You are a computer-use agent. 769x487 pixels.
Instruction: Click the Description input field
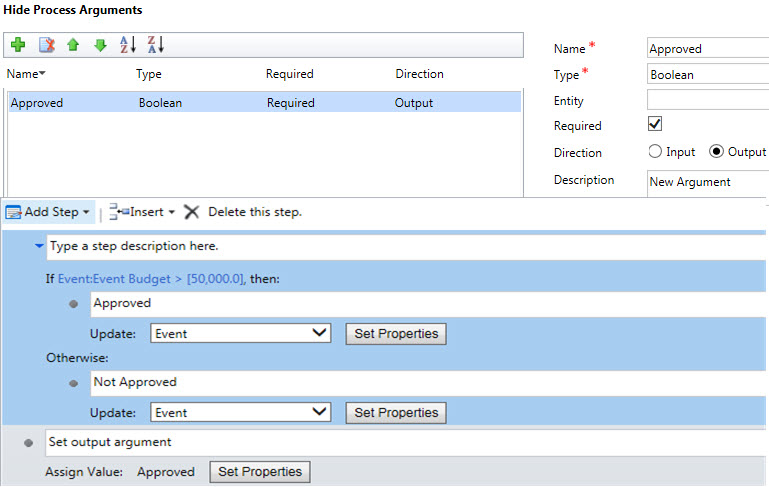coord(707,182)
